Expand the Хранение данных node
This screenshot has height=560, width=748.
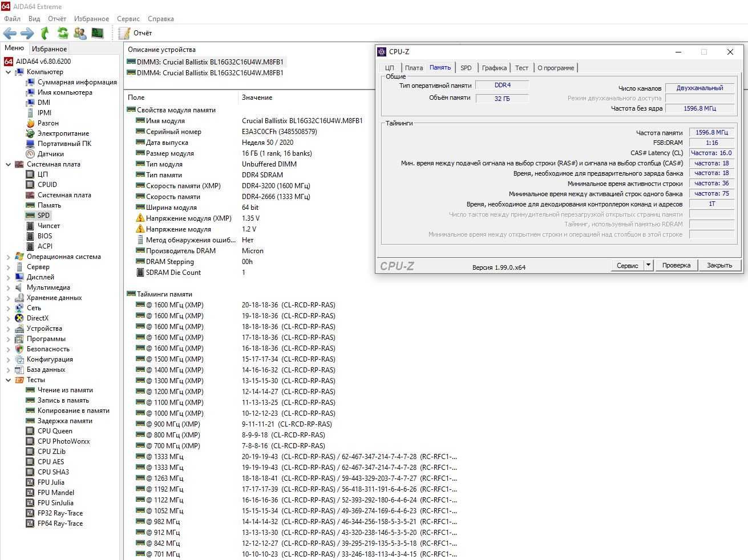(8, 298)
